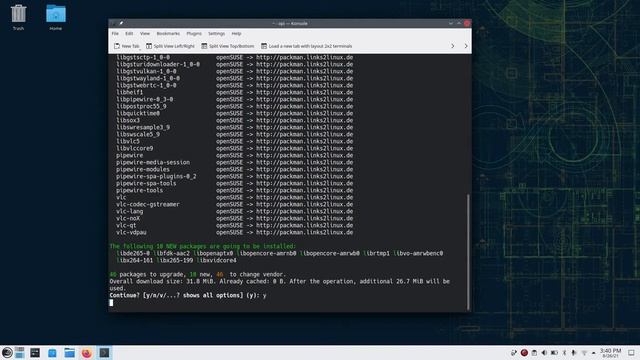
Task: Open the clipboard tray icon
Action: 534,353
